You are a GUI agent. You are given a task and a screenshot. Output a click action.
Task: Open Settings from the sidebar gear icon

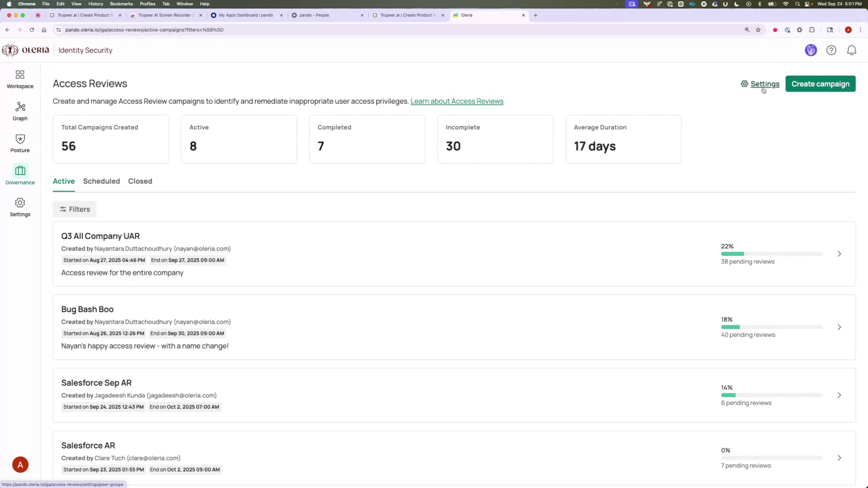pos(19,206)
